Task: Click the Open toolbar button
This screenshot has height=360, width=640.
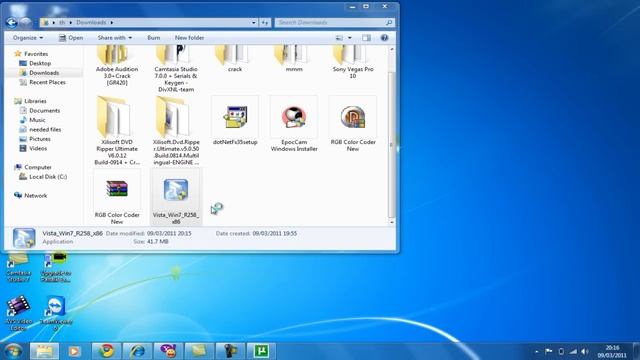Action: (71, 38)
